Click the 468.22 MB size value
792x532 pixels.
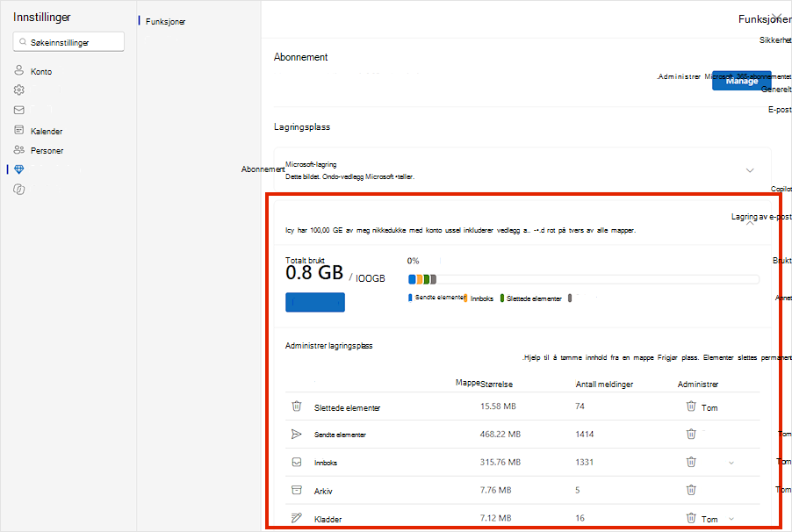500,434
